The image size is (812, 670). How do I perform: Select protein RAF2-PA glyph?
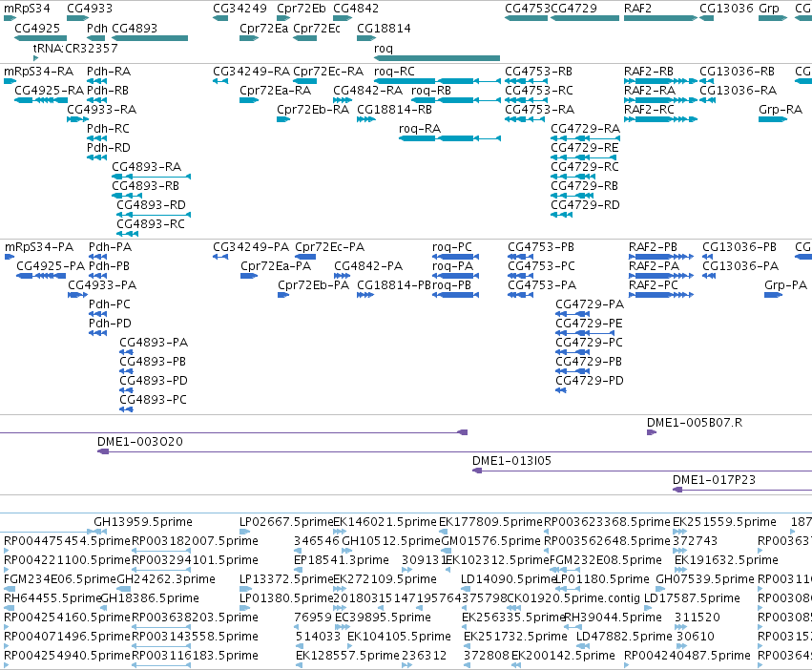pyautogui.click(x=661, y=276)
